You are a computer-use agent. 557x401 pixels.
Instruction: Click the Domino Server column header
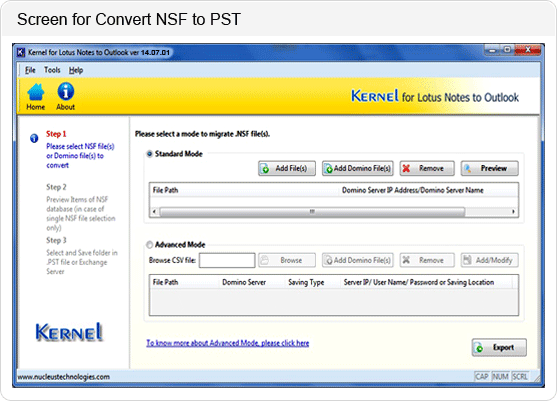[x=253, y=282]
